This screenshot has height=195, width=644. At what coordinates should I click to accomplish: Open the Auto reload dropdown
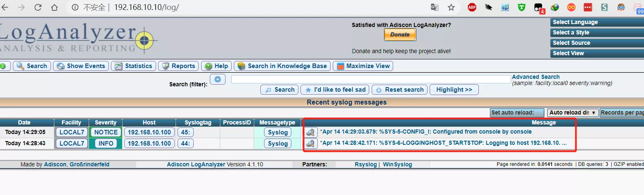[573, 112]
